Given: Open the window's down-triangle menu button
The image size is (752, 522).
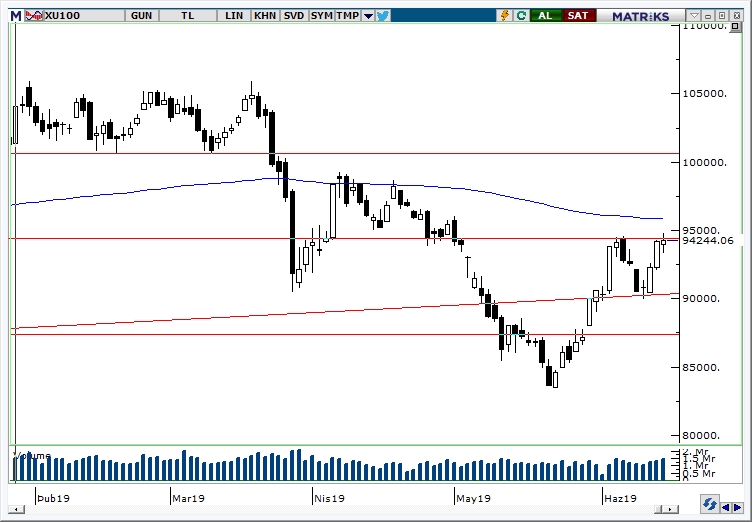Looking at the screenshot, I should (x=693, y=16).
